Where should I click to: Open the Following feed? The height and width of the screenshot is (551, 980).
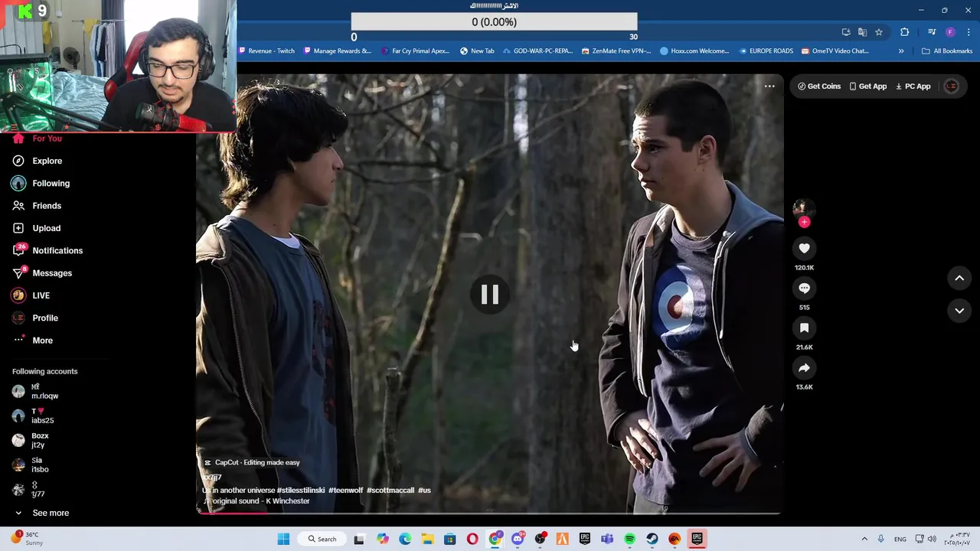41,183
